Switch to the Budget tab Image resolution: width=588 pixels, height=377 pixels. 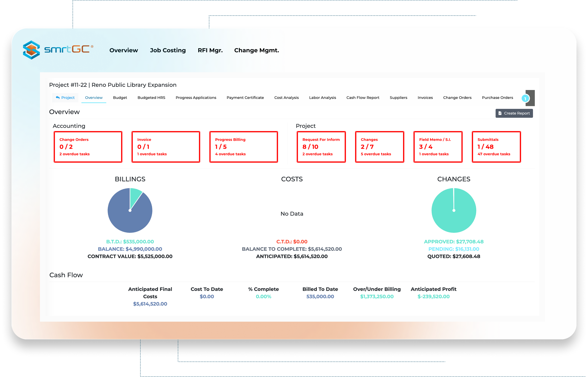(x=120, y=97)
